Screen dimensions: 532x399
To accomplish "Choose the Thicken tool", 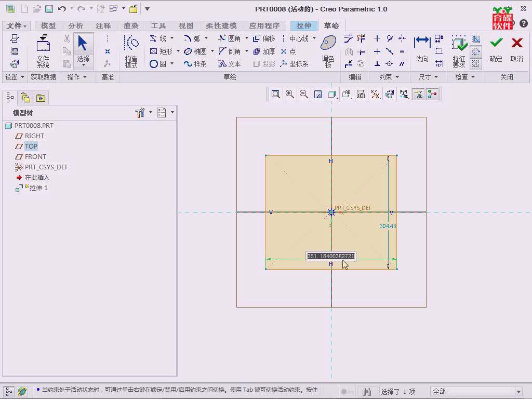I will coord(264,51).
